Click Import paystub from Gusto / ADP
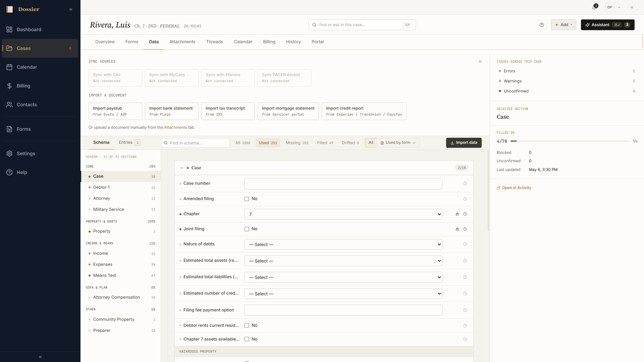644x362 pixels. point(115,111)
